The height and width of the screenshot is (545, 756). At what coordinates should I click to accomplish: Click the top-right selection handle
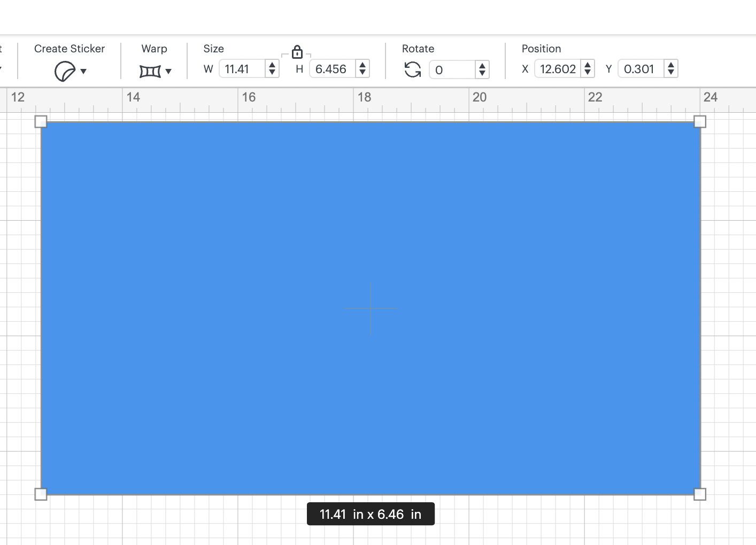pos(700,122)
